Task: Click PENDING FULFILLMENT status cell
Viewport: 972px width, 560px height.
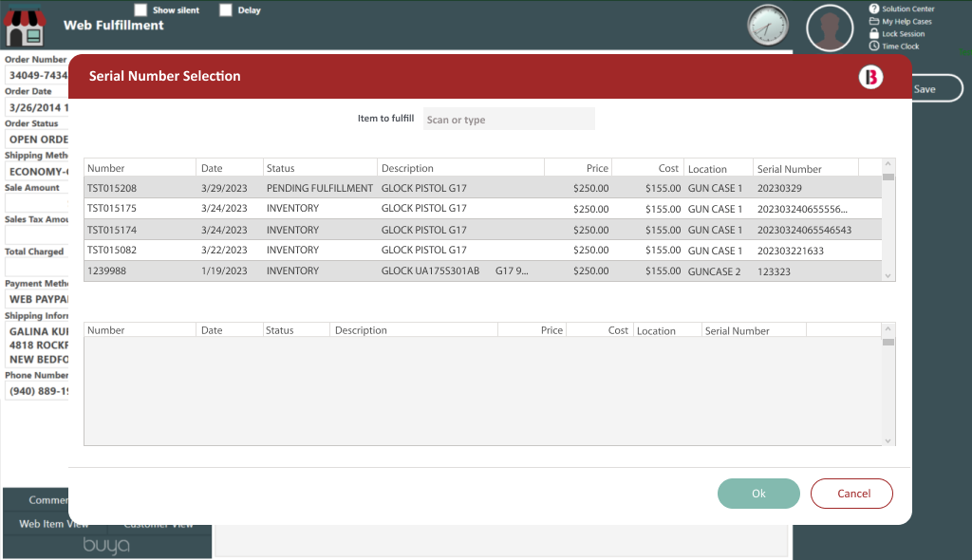Action: click(320, 188)
